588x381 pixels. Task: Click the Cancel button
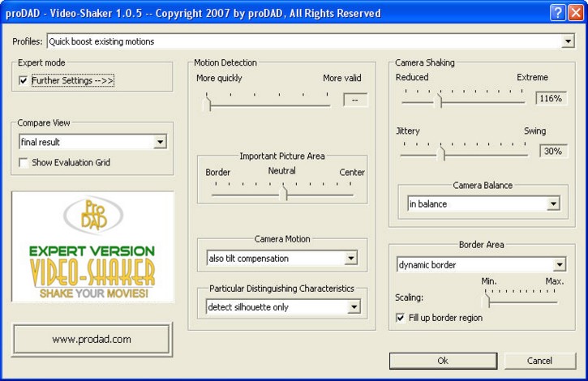pos(539,361)
